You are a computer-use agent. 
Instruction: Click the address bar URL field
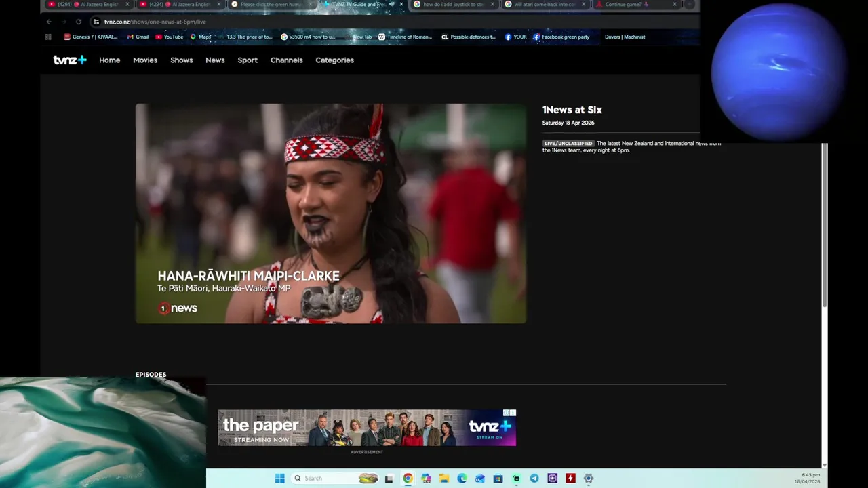[393, 22]
